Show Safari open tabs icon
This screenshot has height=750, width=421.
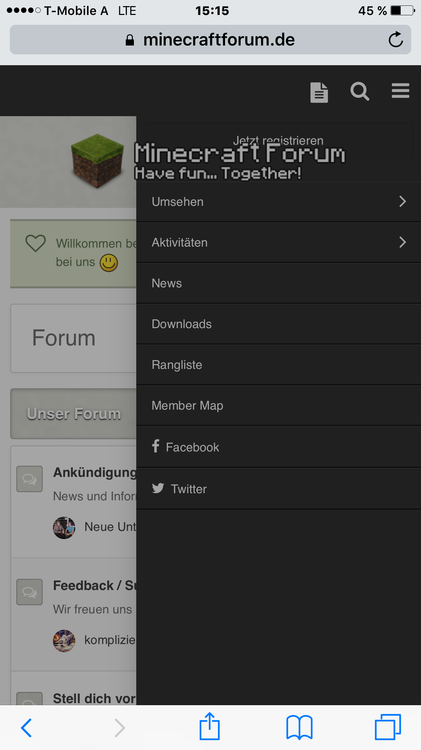[388, 727]
